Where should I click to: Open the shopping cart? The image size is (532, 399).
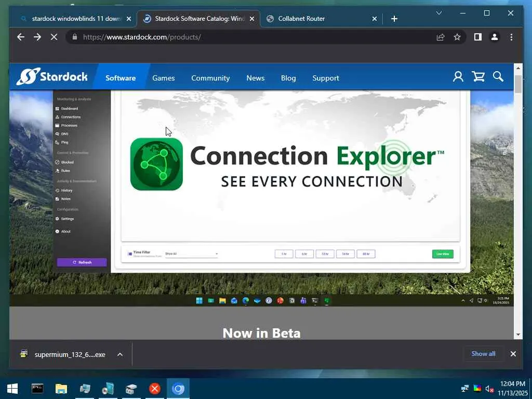coord(478,77)
